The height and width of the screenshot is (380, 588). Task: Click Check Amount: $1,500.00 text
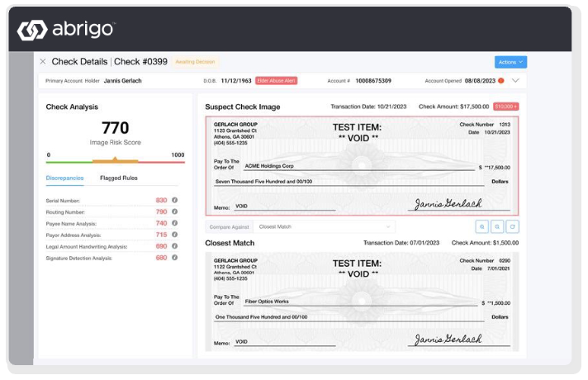coord(486,243)
